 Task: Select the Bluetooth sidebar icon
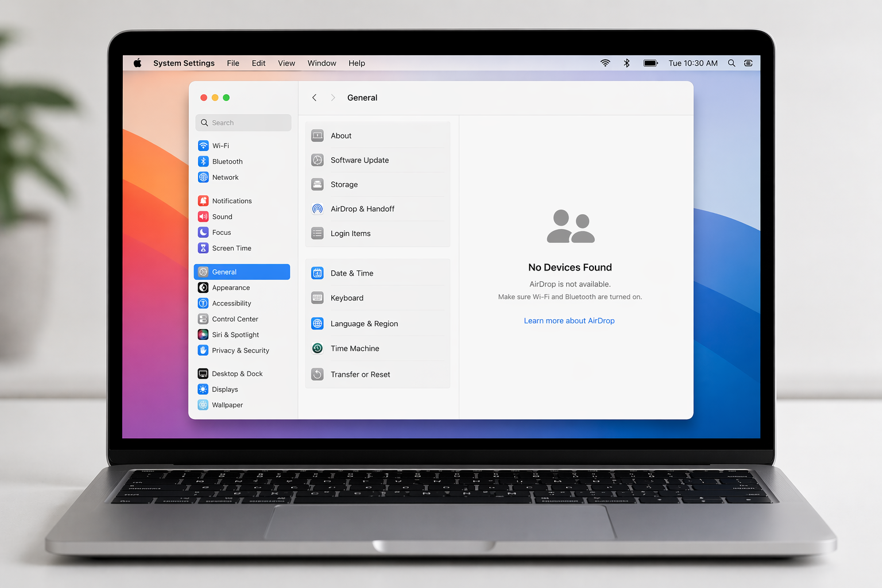tap(203, 161)
